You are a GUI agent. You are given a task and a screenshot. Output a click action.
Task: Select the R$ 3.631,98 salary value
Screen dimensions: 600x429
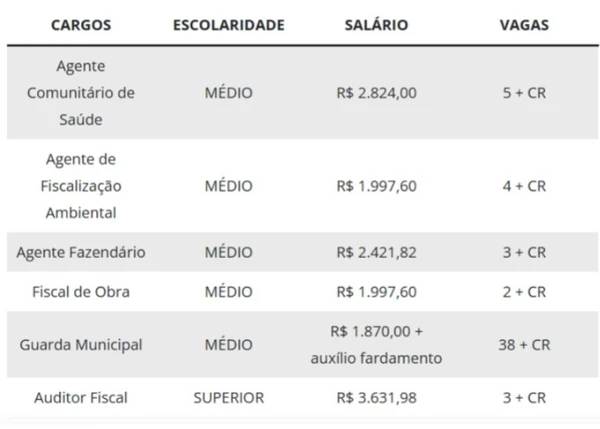click(375, 397)
